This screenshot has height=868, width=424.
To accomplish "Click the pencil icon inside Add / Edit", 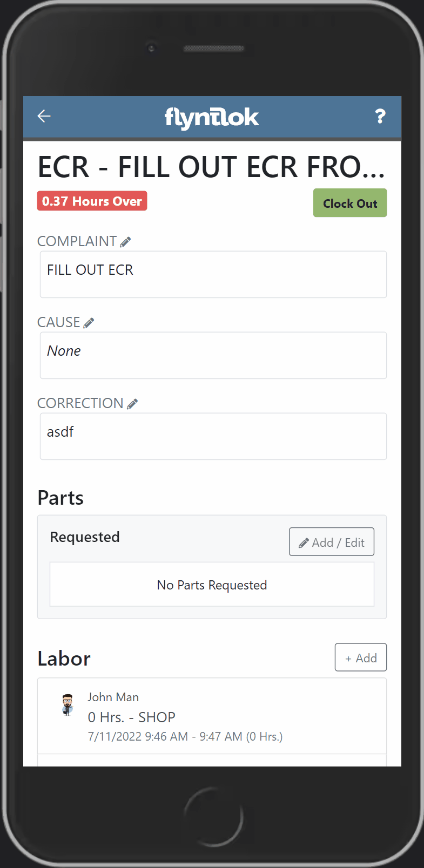I will tap(305, 541).
